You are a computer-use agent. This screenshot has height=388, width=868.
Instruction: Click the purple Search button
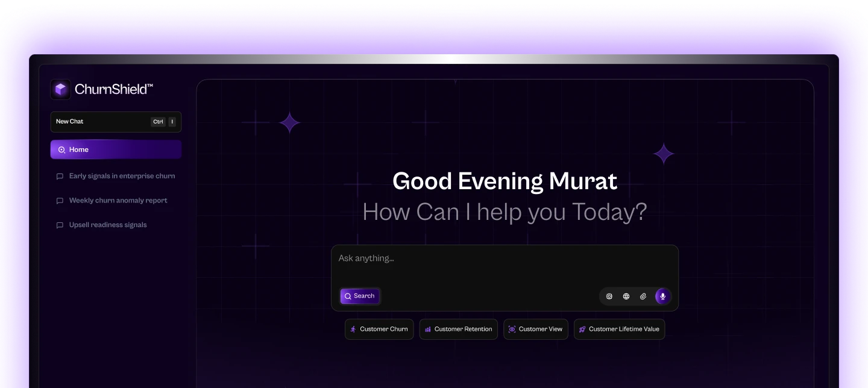tap(360, 296)
